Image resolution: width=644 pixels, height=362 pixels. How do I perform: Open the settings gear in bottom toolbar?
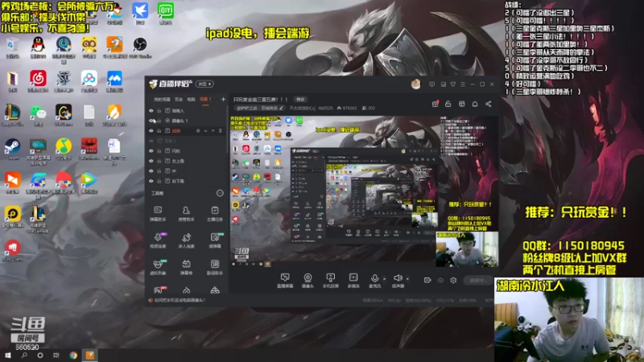tap(453, 280)
